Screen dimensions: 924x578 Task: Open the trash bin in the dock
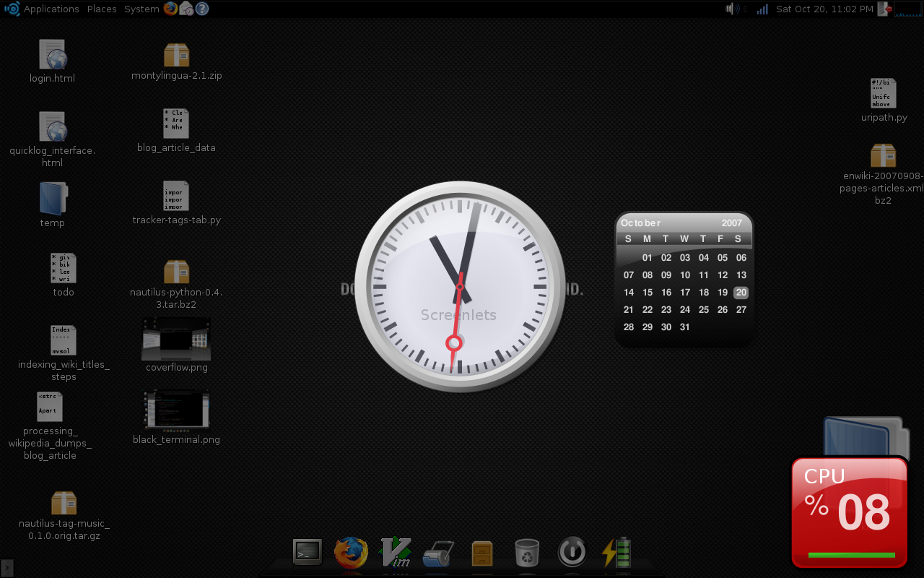(x=527, y=553)
